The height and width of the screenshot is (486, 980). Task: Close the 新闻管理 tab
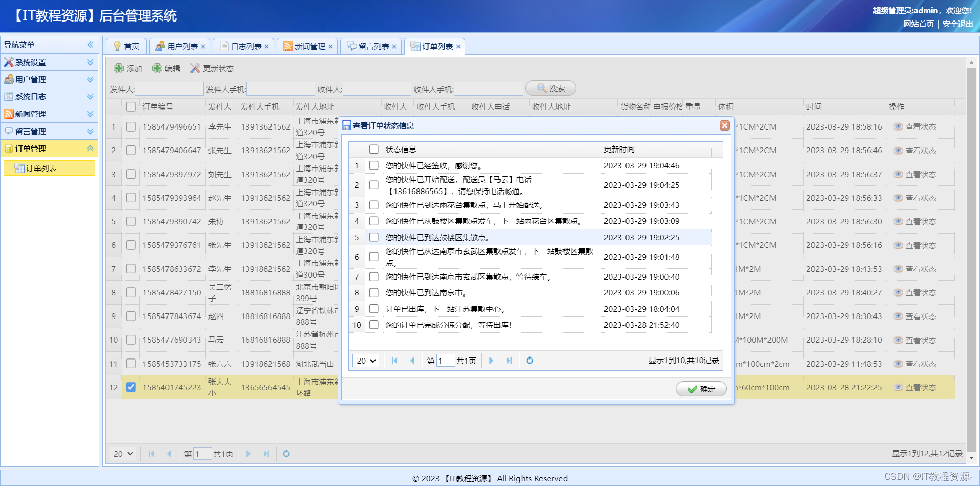(x=331, y=47)
